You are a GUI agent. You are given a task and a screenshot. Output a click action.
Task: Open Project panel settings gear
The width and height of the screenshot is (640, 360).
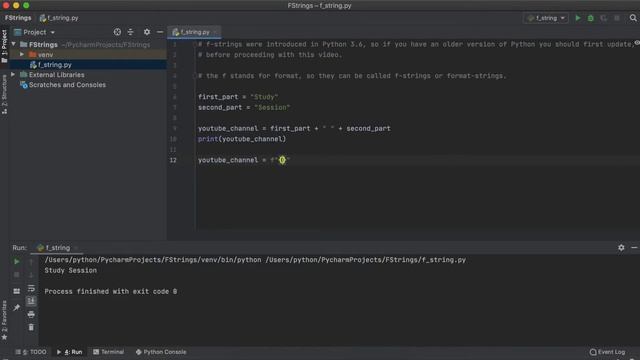point(147,32)
